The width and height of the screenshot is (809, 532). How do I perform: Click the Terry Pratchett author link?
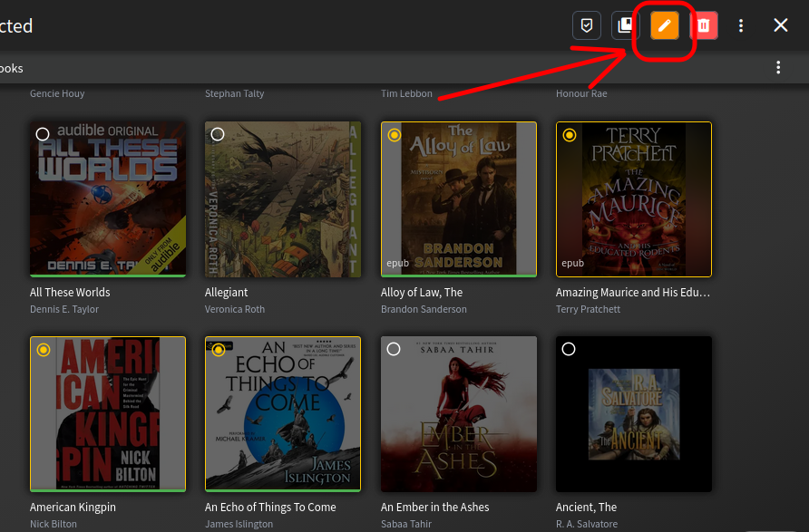coord(588,309)
